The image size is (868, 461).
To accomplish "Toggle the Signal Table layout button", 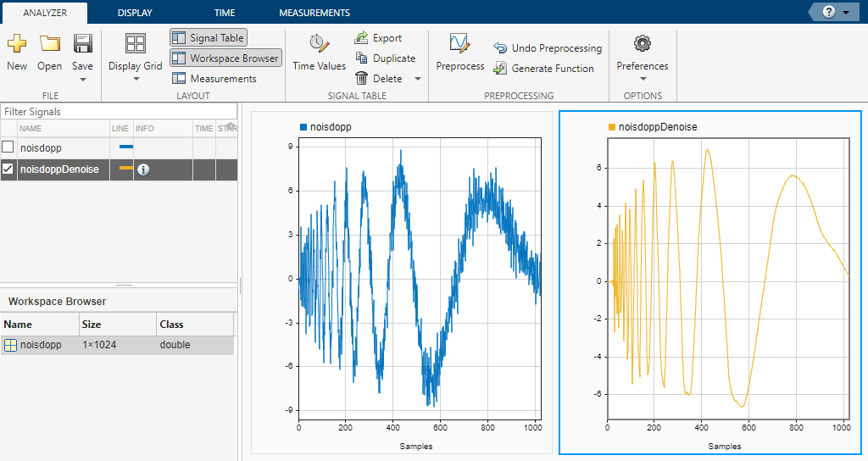I will [209, 37].
